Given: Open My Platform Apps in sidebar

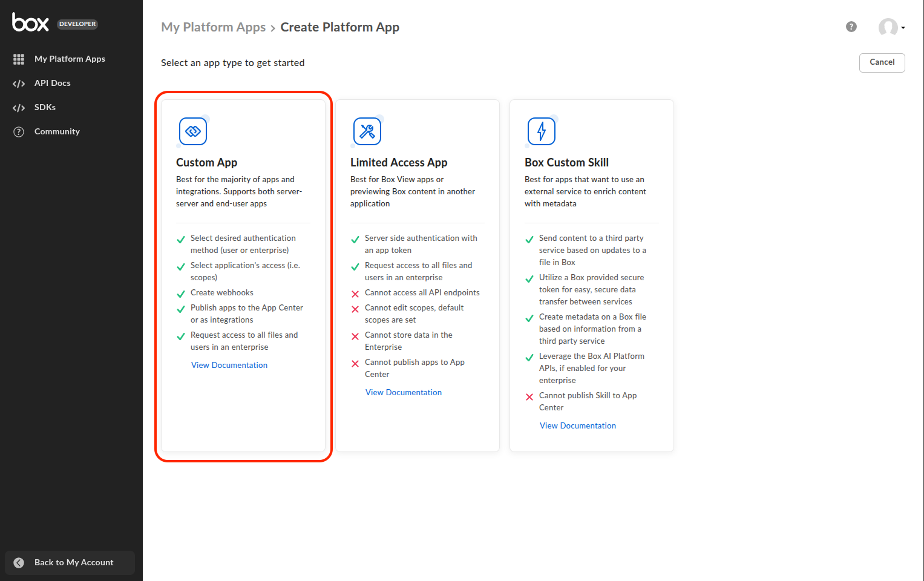Looking at the screenshot, I should coord(70,59).
